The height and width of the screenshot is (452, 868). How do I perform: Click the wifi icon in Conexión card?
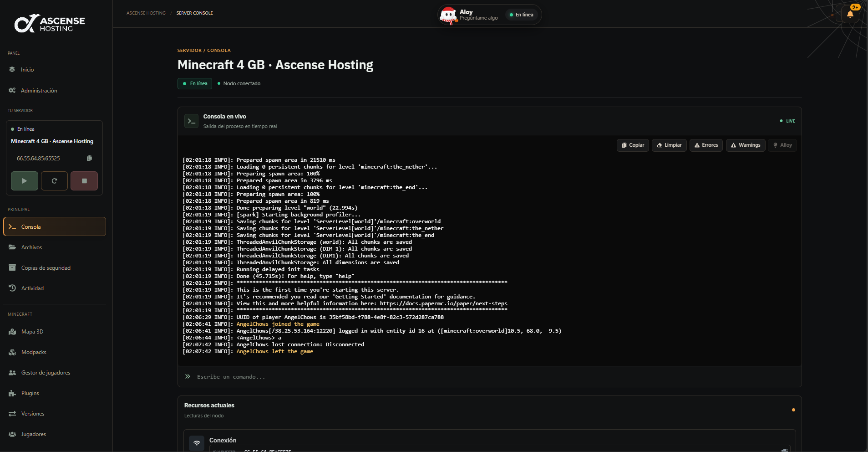(x=197, y=442)
